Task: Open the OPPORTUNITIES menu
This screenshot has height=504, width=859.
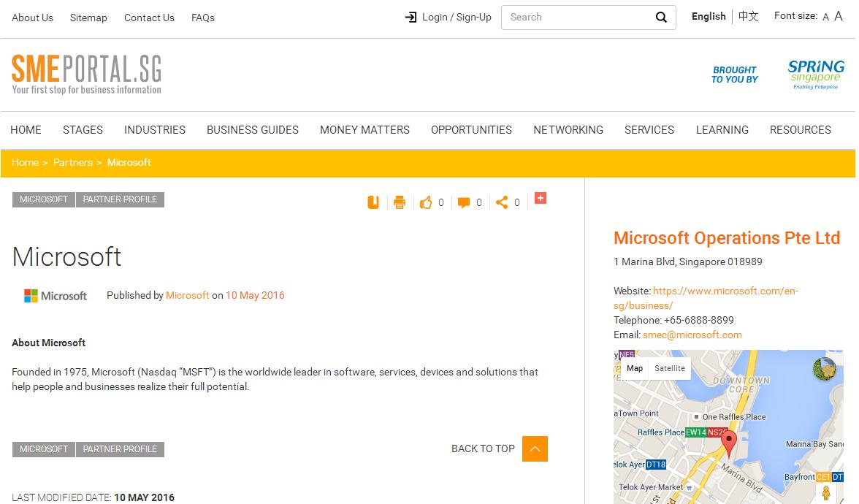Action: point(471,130)
